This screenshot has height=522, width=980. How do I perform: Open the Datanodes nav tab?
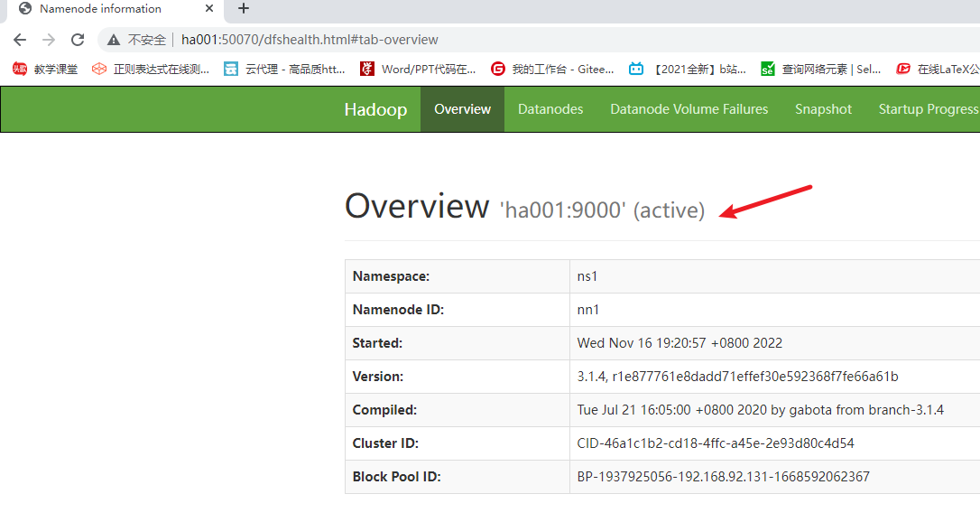550,109
